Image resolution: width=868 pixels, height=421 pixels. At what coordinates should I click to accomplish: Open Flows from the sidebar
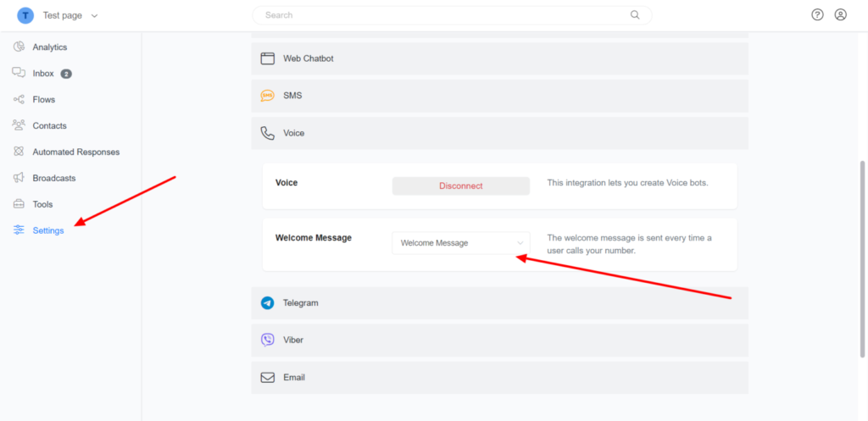44,100
